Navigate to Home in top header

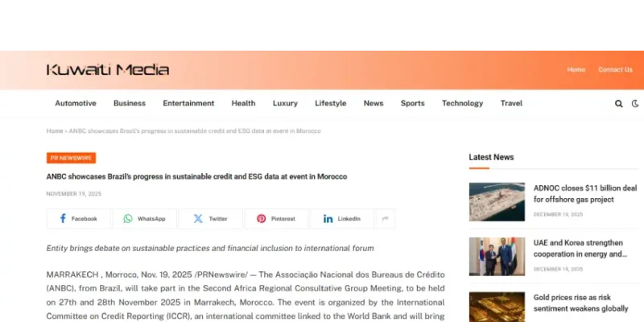(576, 69)
